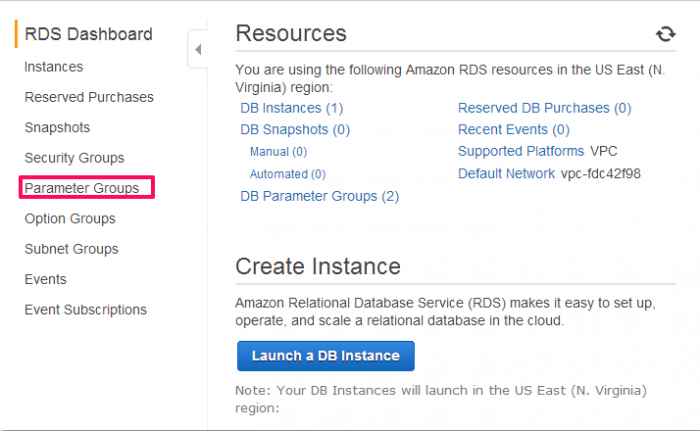Viewport: 700px width, 431px height.
Task: Open Security Groups section
Action: pyautogui.click(x=74, y=158)
